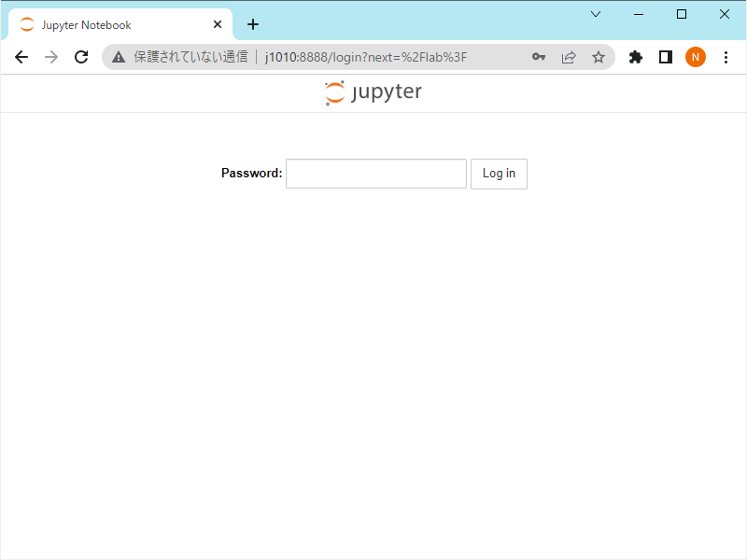Open a new browser tab
The image size is (747, 560).
click(253, 24)
